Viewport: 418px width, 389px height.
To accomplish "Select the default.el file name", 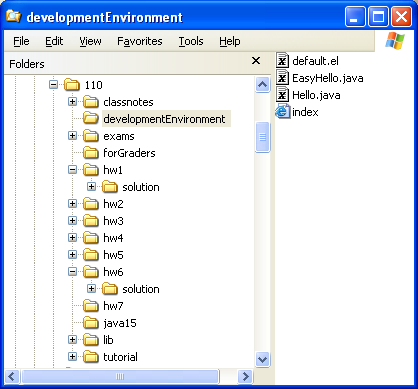I will point(315,61).
